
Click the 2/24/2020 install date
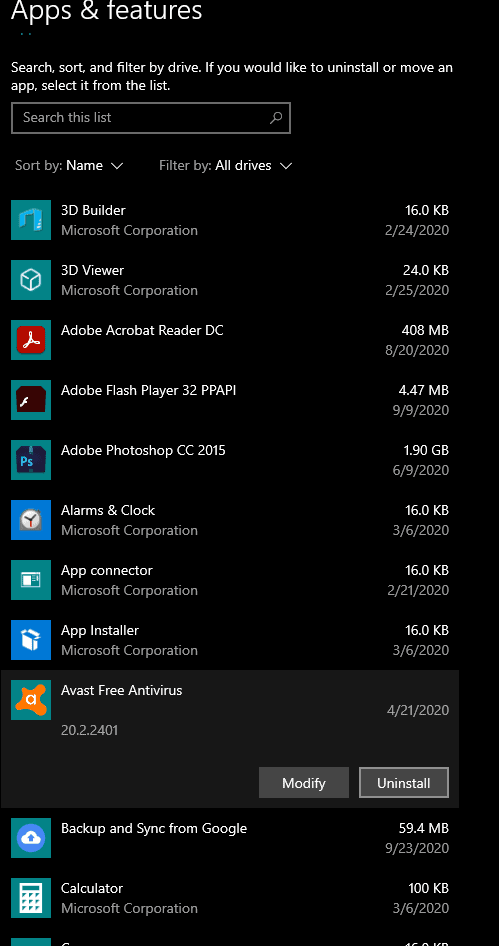coord(417,230)
